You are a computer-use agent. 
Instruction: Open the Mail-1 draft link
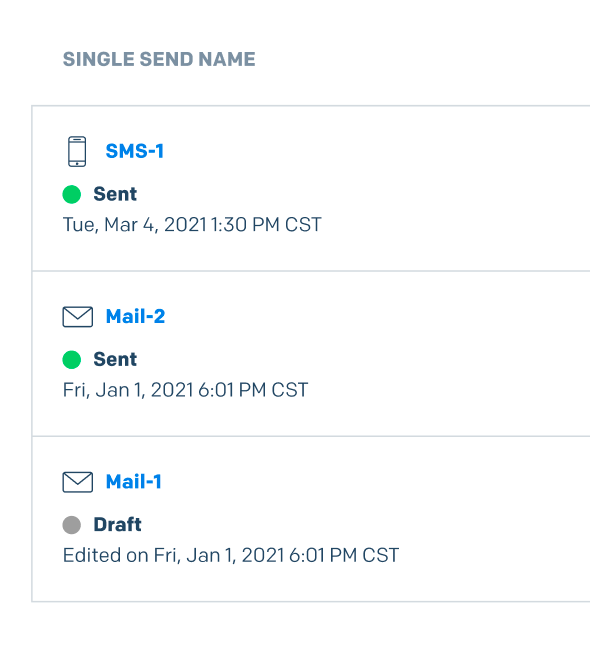134,482
